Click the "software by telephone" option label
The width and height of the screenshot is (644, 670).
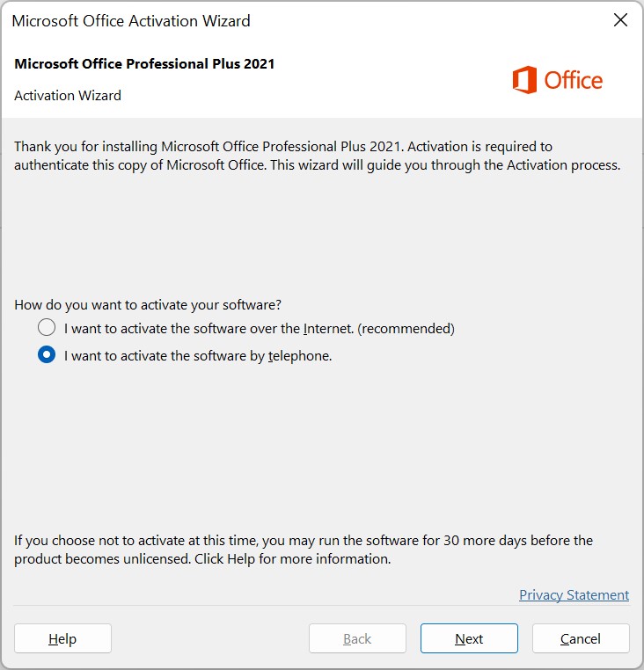pyautogui.click(x=198, y=356)
